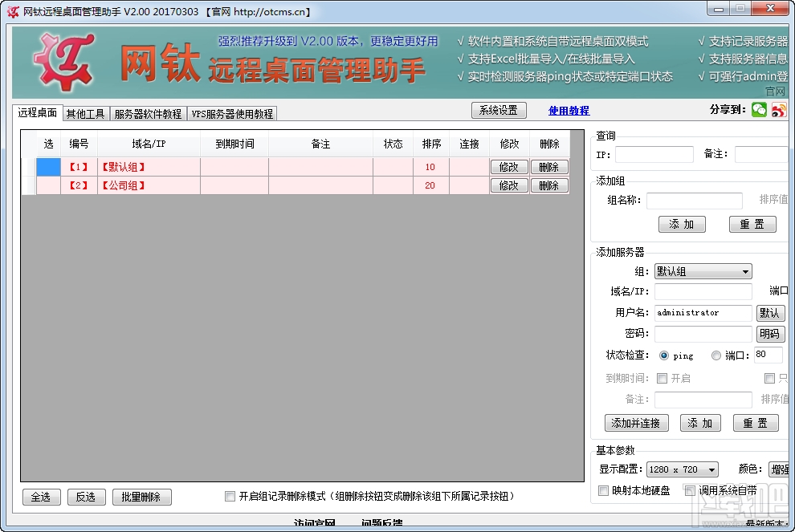Click the 反选 button
This screenshot has width=795, height=532.
tap(86, 497)
